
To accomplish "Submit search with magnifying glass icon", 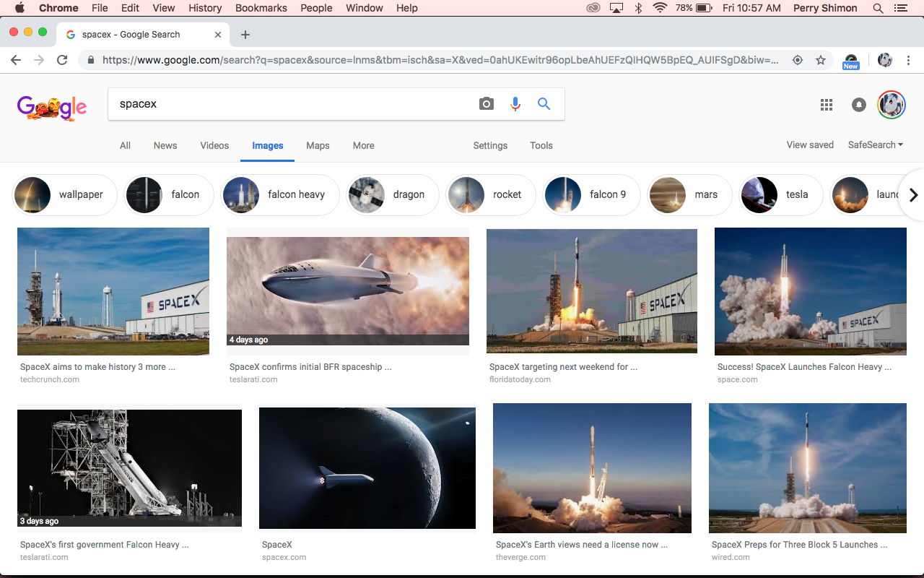I will coord(544,104).
